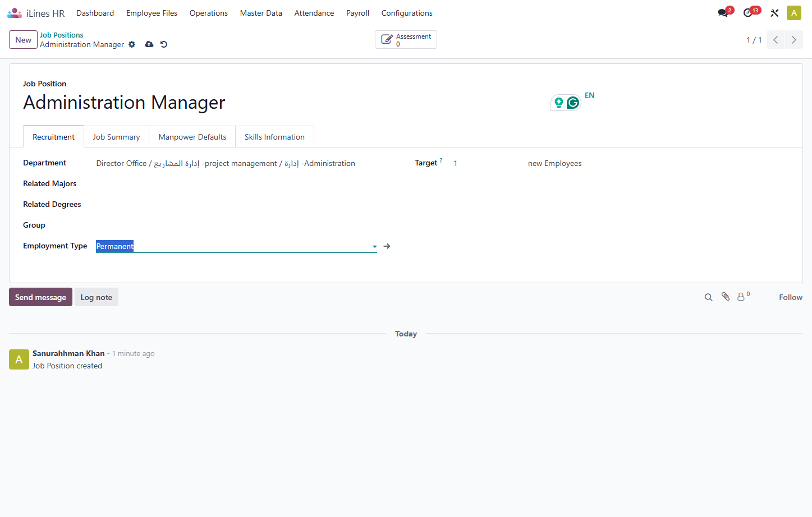Screen dimensions: 812x517
Task: Open the chat messages icon
Action: pos(723,13)
